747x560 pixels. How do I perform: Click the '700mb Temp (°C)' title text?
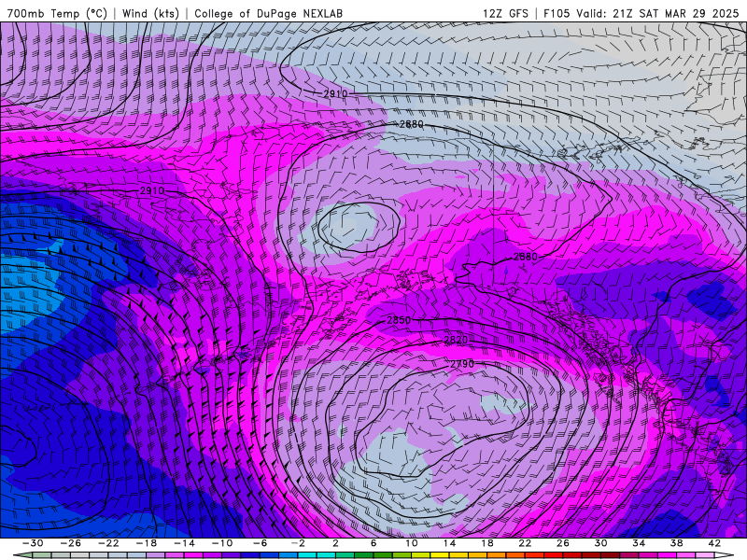pyautogui.click(x=57, y=13)
